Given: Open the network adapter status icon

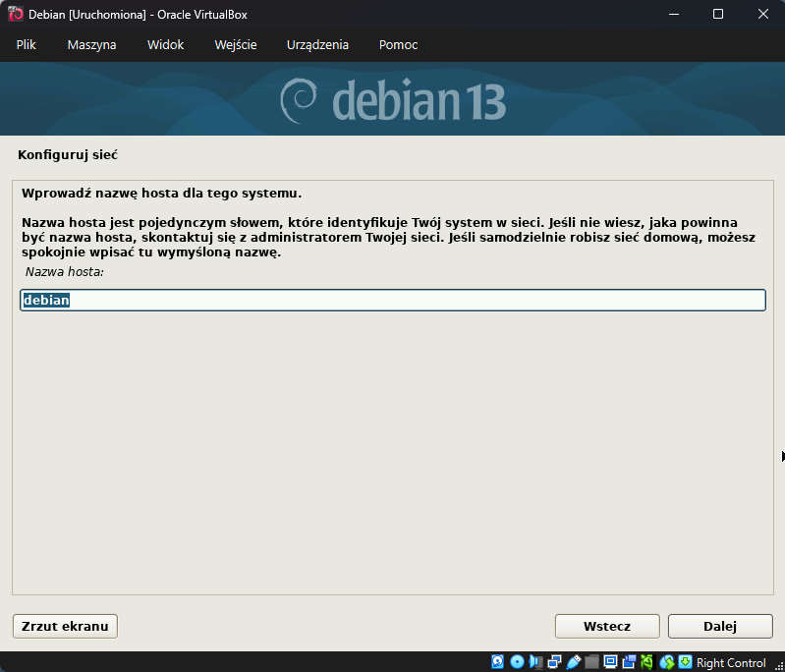Looking at the screenshot, I should tap(554, 662).
